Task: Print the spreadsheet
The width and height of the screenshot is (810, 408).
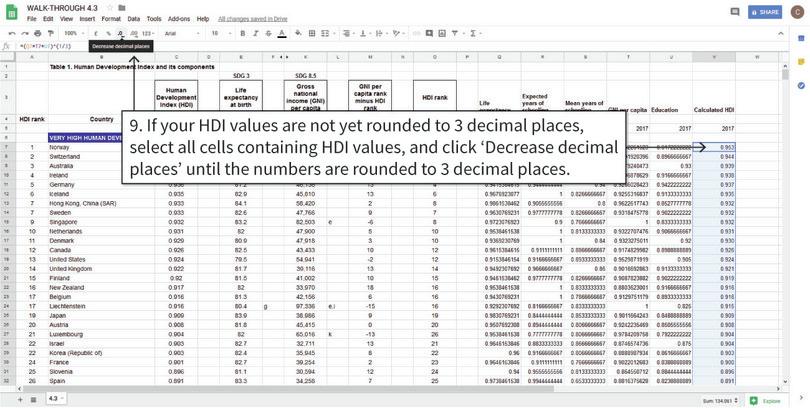Action: pyautogui.click(x=37, y=33)
